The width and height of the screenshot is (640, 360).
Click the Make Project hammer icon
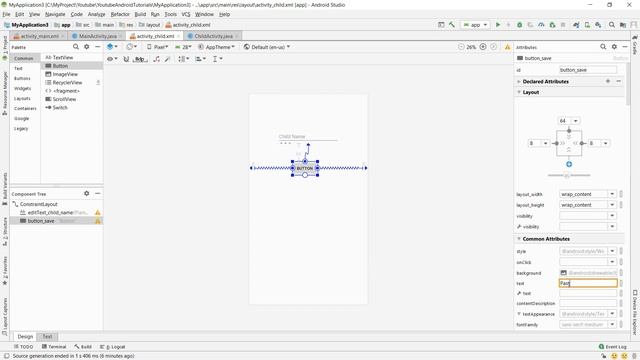click(x=452, y=25)
